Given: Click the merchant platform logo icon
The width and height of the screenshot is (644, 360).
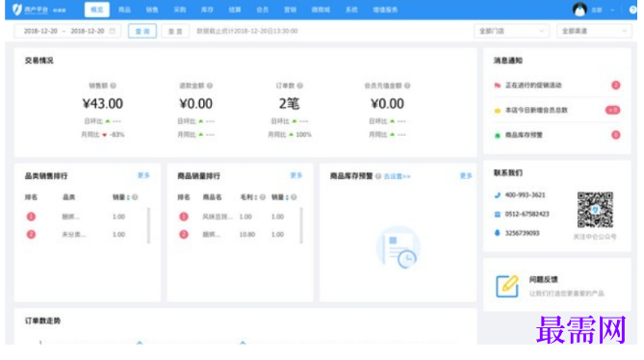Looking at the screenshot, I should [16, 10].
